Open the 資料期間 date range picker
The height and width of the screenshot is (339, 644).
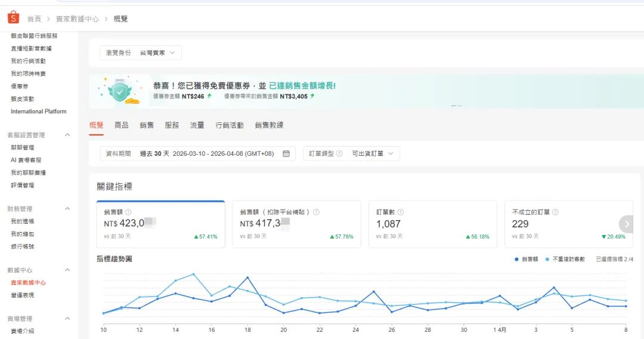coord(197,153)
